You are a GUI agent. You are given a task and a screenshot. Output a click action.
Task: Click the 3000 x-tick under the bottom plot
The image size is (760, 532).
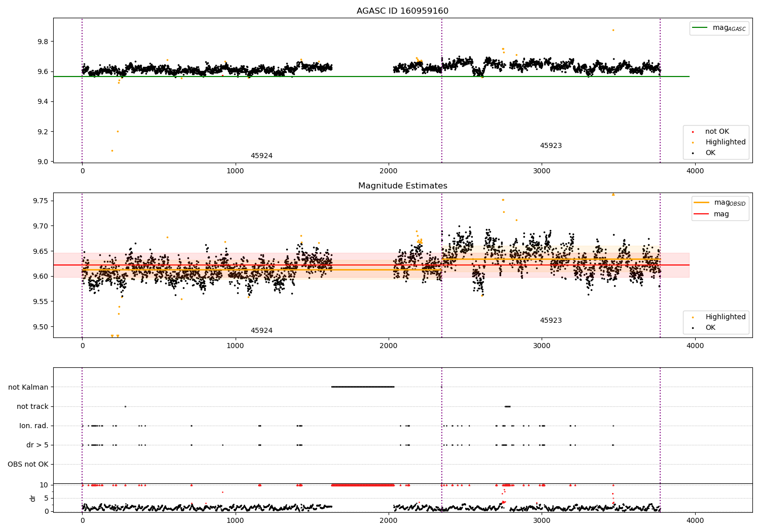click(x=542, y=520)
